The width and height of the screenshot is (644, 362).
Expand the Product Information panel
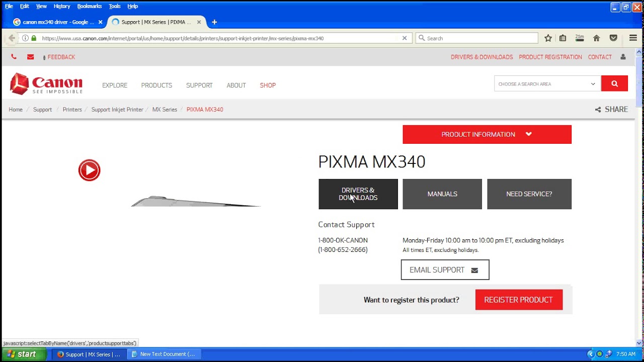[x=487, y=134]
